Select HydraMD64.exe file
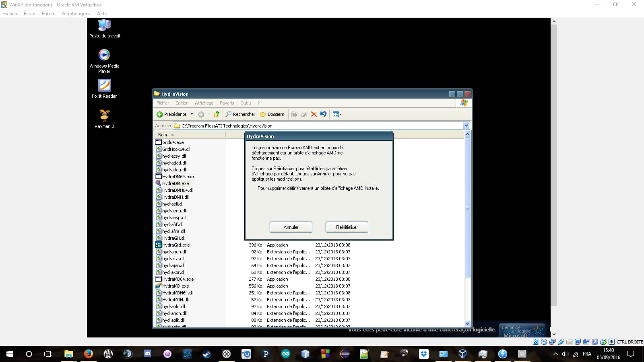Viewport: 644px width, 362px height. (x=175, y=279)
